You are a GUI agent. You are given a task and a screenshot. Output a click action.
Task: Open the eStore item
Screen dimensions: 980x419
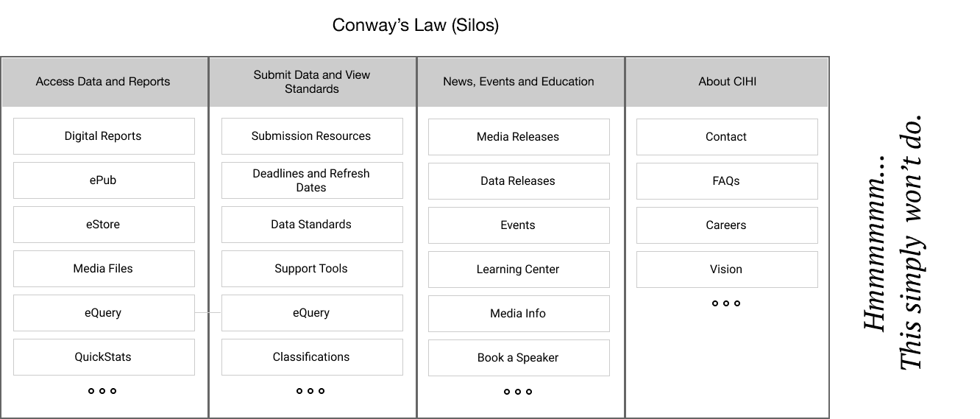click(x=104, y=225)
